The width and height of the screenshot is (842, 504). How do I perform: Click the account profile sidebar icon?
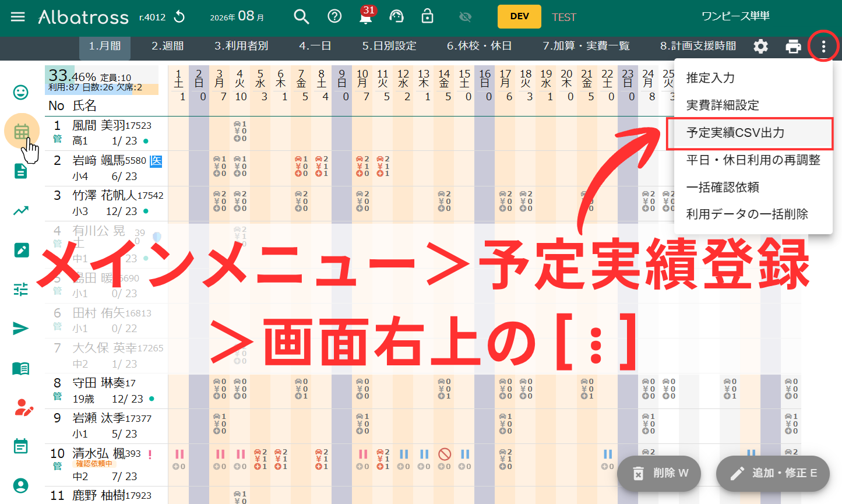21,485
